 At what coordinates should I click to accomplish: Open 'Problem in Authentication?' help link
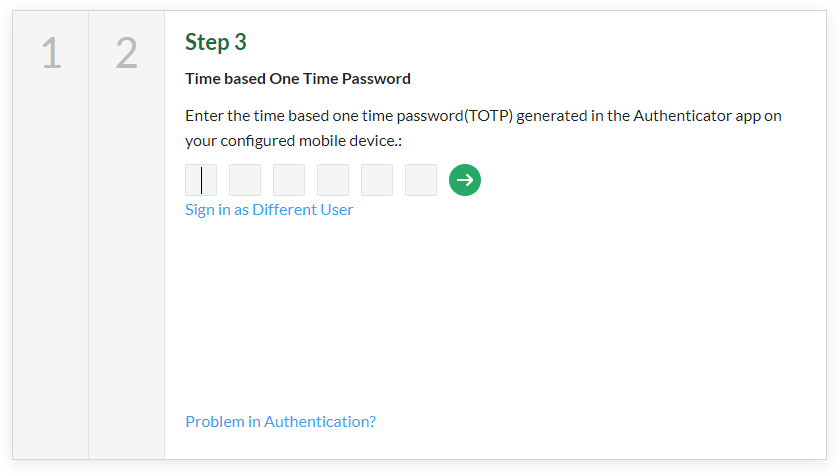coord(280,422)
